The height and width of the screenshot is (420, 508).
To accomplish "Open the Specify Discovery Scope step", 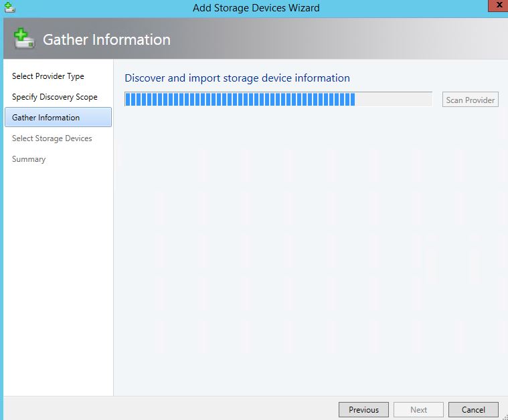I will [x=55, y=97].
